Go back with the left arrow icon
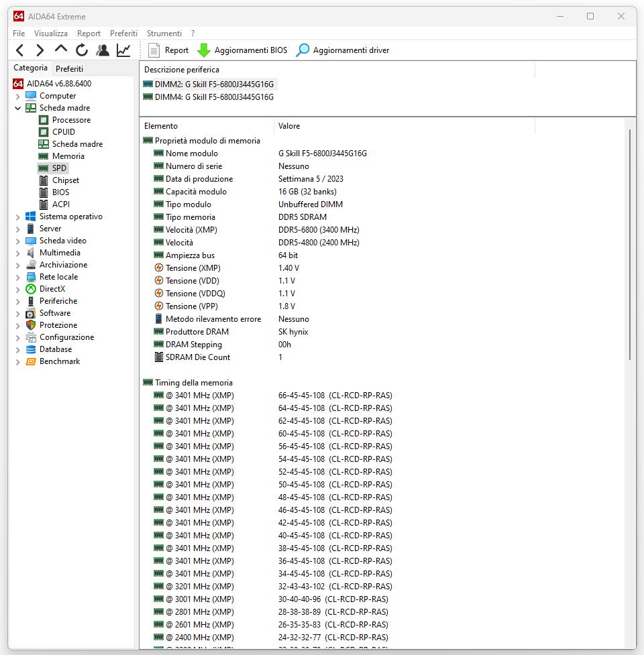 tap(19, 50)
